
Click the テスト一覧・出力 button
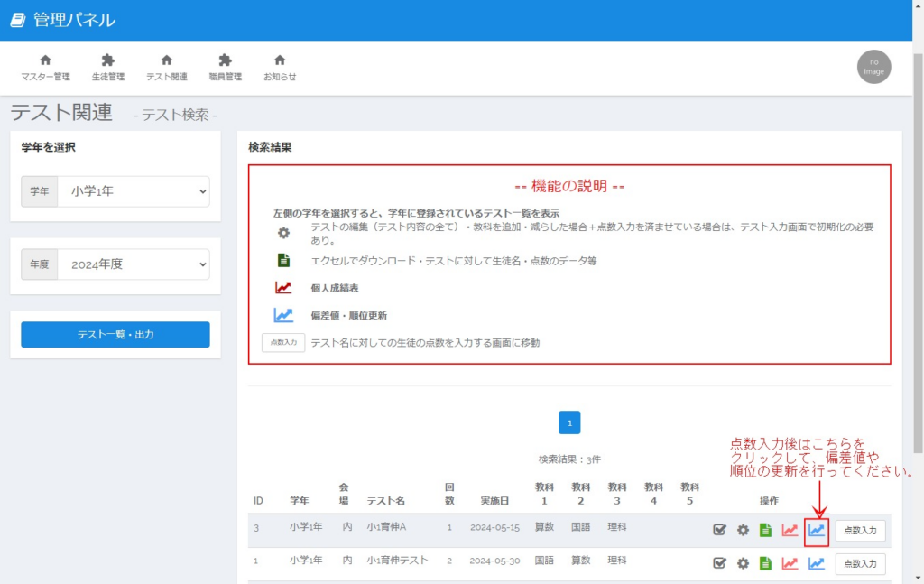[x=115, y=335]
